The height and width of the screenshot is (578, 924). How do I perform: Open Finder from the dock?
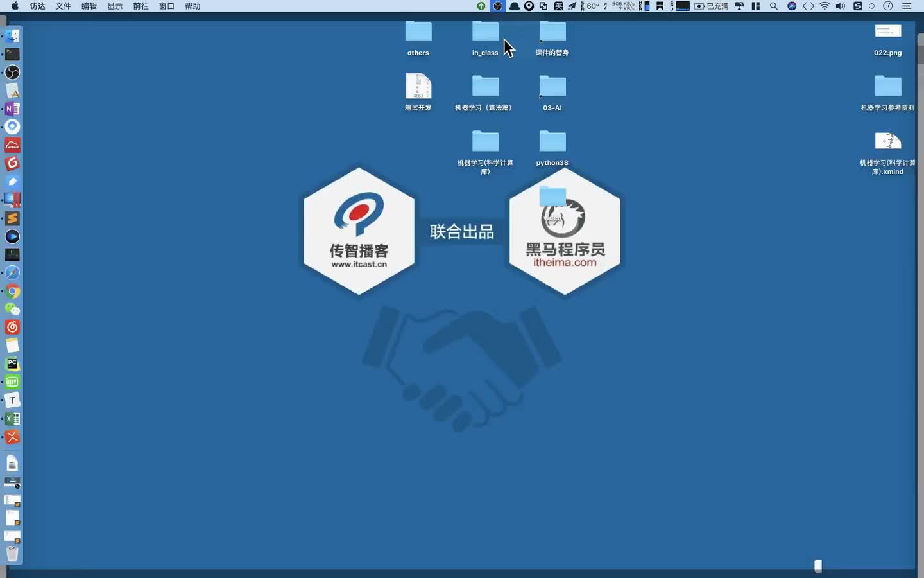(12, 36)
